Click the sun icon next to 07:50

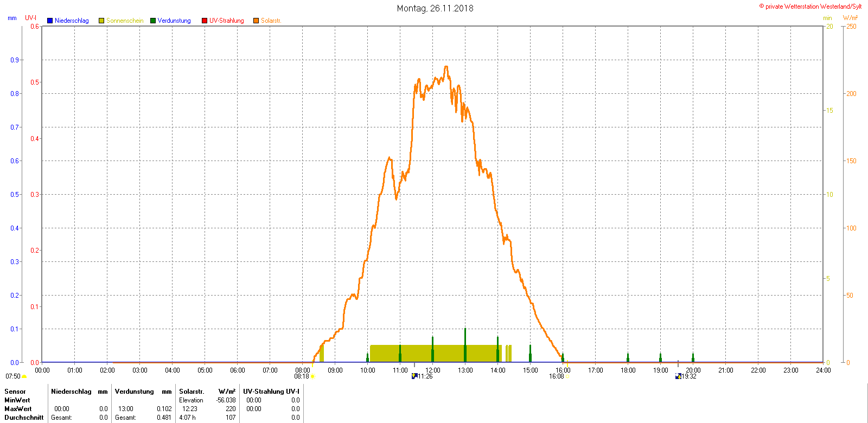click(x=24, y=376)
